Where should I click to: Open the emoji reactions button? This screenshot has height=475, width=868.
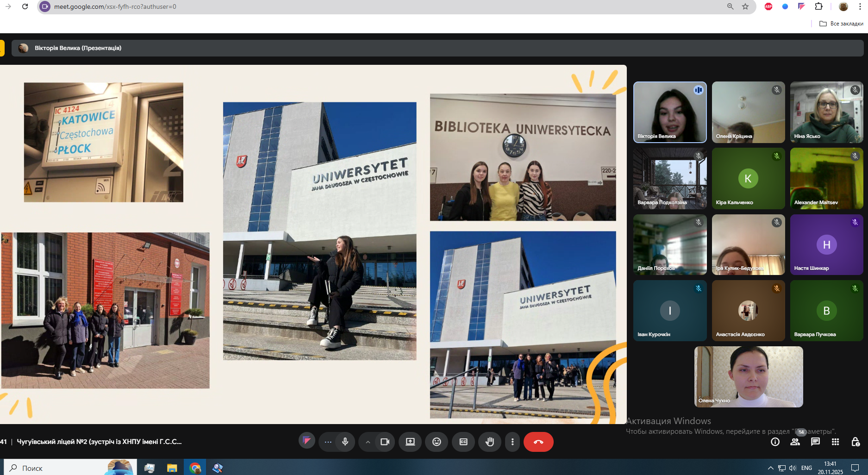(437, 442)
